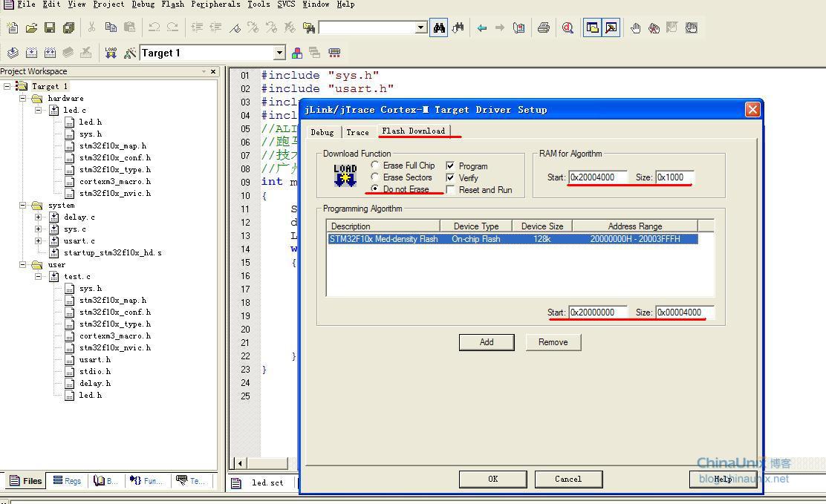Expand the usart.c file node
Viewport: 826px width, 504px height.
[x=39, y=240]
